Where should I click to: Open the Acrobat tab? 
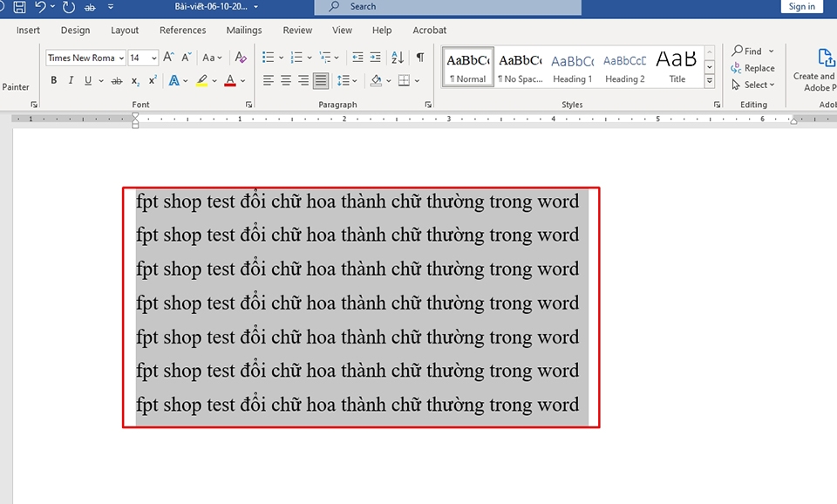click(429, 31)
